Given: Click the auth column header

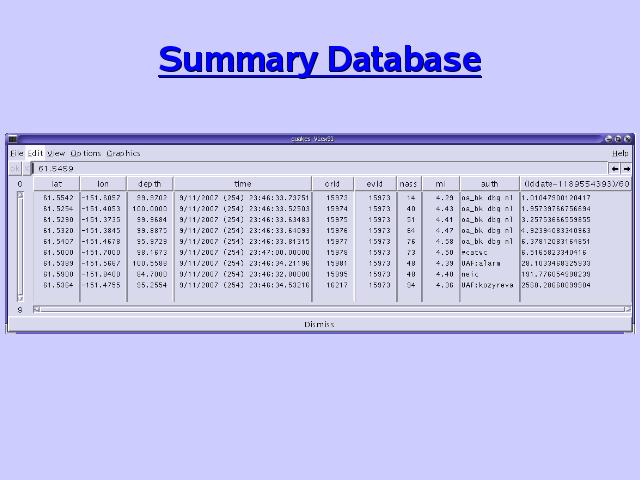Looking at the screenshot, I should tap(489, 184).
